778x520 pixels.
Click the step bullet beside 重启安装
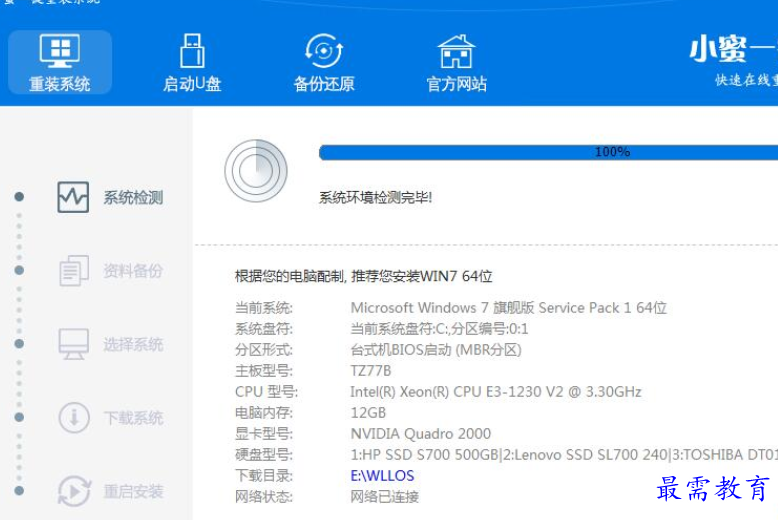(x=19, y=491)
